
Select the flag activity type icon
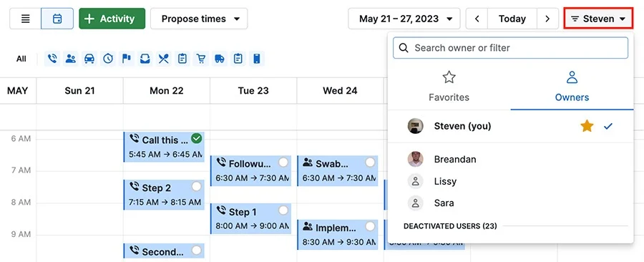click(127, 59)
